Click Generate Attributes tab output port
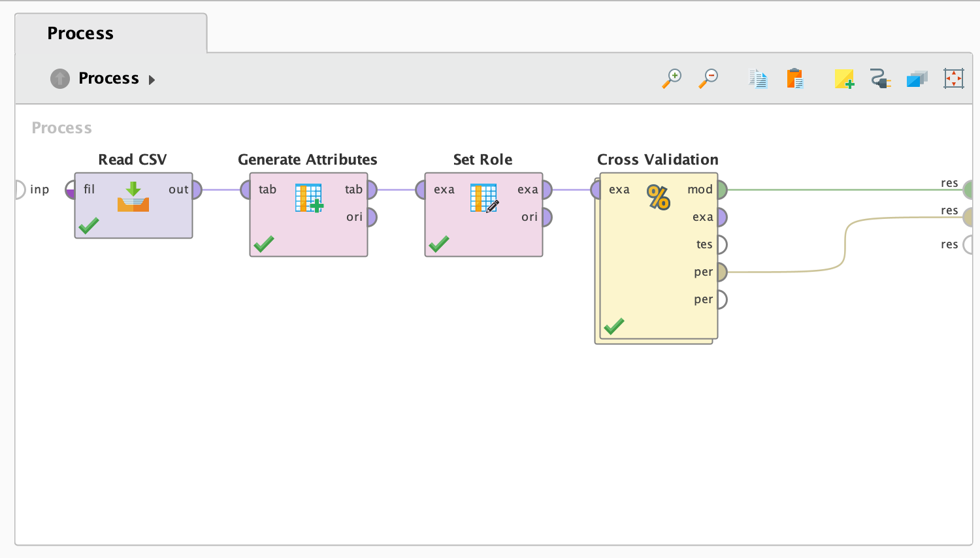 point(372,190)
